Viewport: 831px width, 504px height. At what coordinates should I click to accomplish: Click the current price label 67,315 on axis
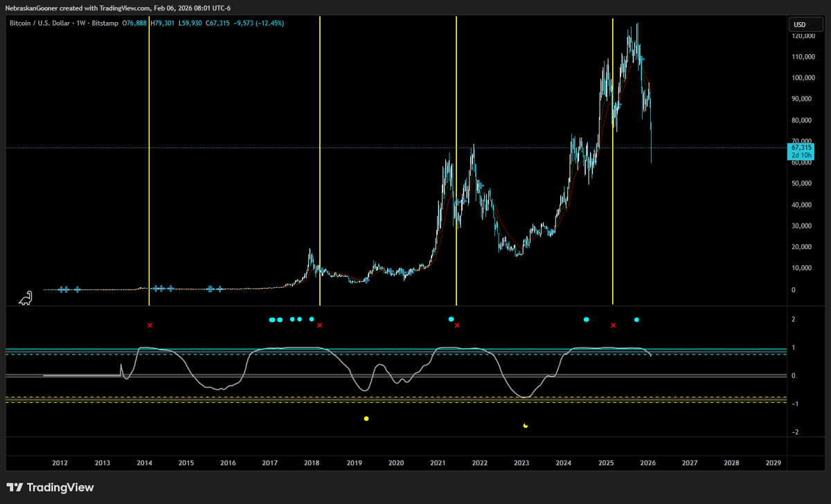click(x=800, y=147)
